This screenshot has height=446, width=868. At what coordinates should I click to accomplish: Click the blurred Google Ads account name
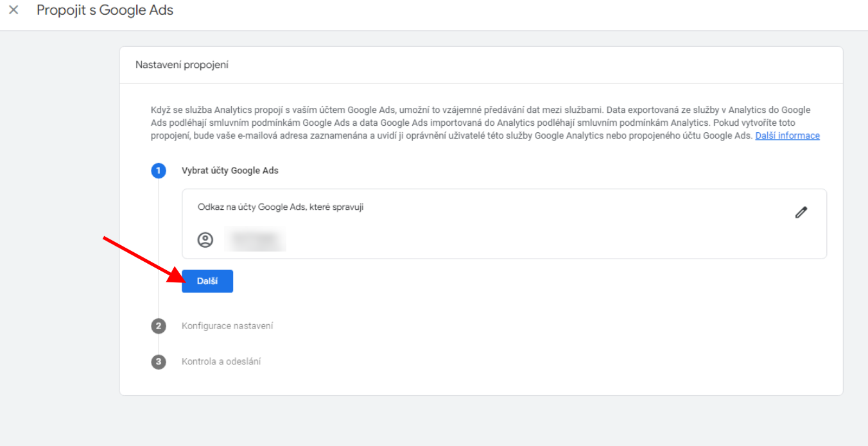click(x=256, y=240)
